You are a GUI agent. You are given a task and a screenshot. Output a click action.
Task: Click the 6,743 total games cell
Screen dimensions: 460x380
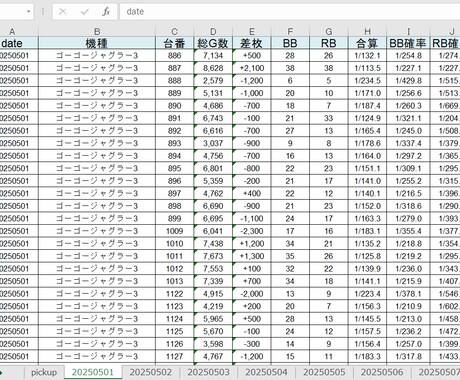coord(213,118)
